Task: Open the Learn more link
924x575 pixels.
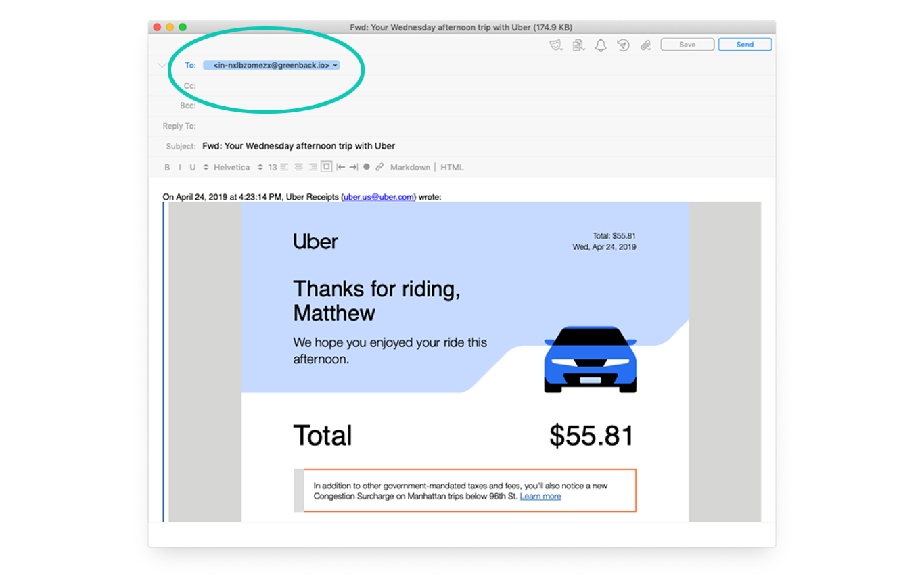Action: coord(540,496)
